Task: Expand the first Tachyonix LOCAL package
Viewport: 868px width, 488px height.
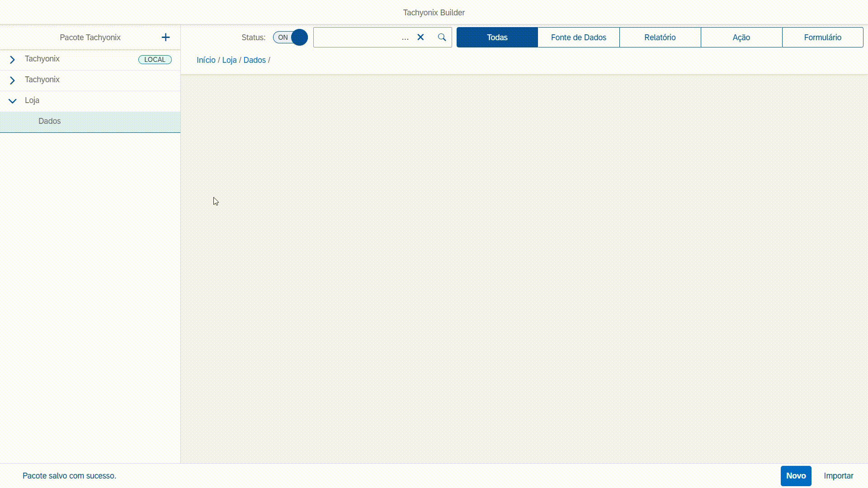Action: pyautogui.click(x=12, y=60)
